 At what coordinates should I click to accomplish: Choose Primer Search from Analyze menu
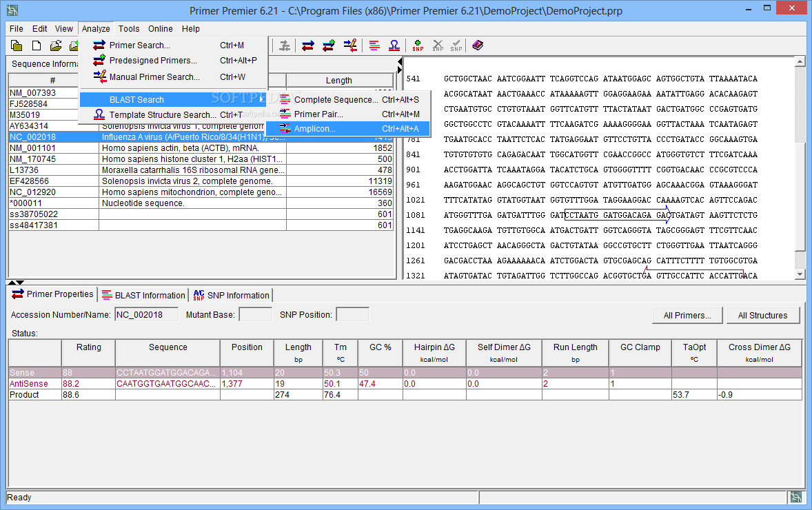tap(173, 45)
